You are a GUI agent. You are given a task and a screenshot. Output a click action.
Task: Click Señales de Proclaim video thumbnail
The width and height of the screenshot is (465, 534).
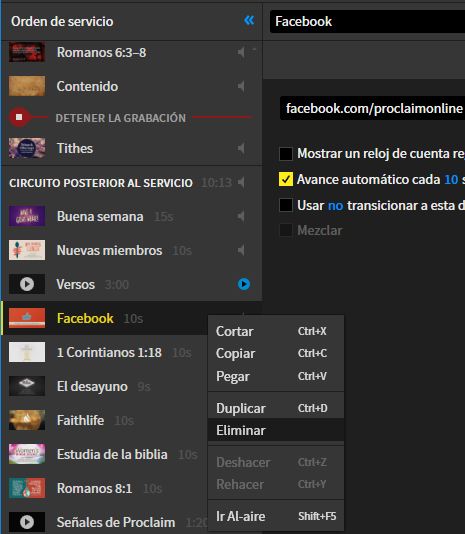click(27, 522)
